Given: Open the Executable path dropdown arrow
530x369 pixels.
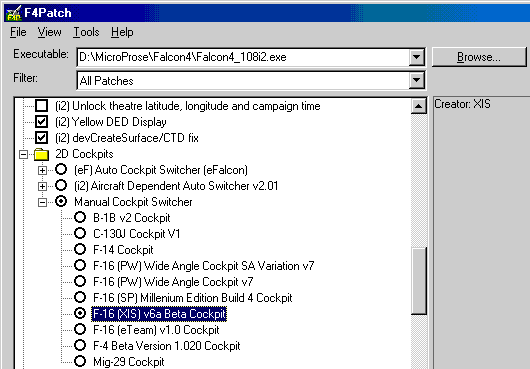Looking at the screenshot, I should click(x=416, y=57).
